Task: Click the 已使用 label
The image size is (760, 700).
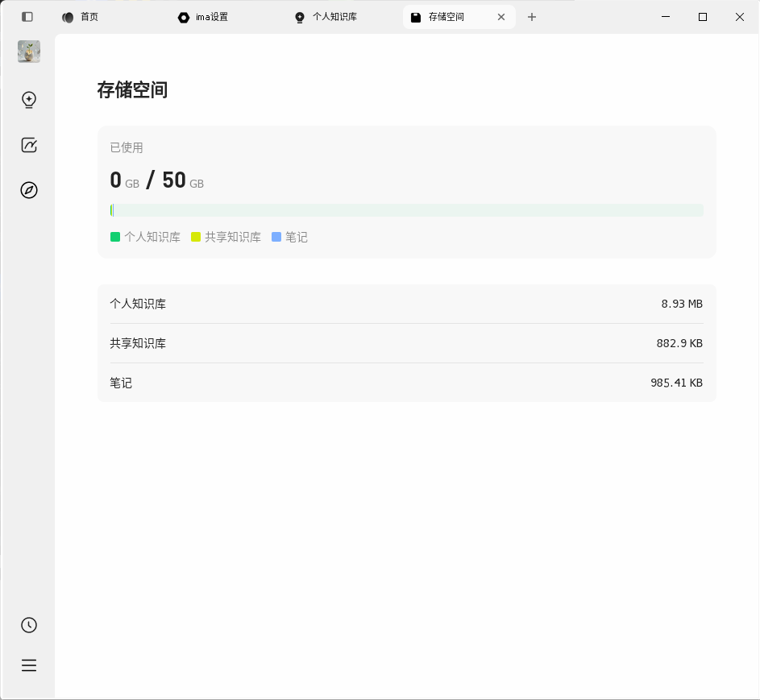Action: (127, 147)
